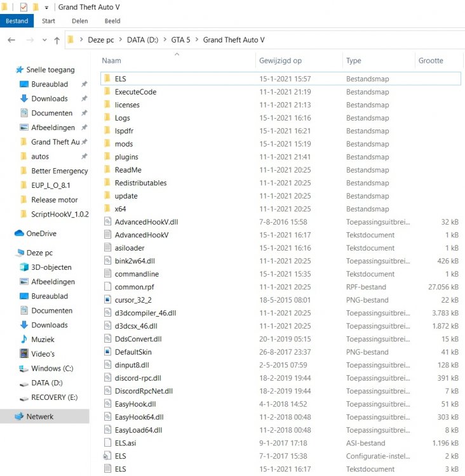This screenshot has height=476, width=465.
Task: Click the 3D-objecten cube icon
Action: 24,267
